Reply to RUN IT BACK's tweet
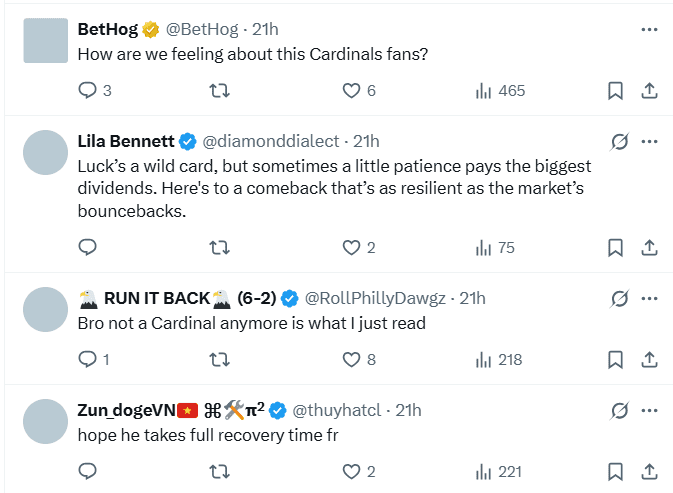Viewport: 673px width, 493px height. pos(87,359)
